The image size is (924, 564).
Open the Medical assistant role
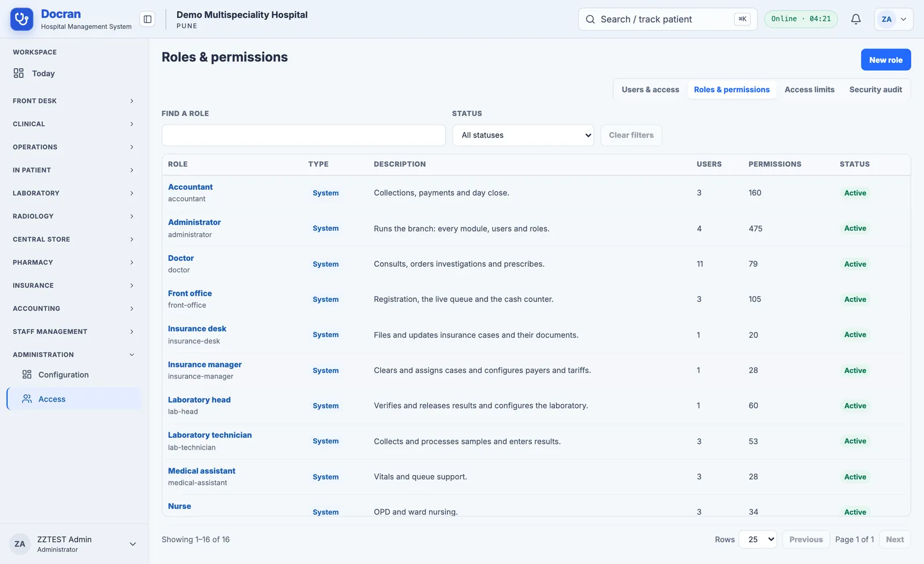tap(202, 471)
